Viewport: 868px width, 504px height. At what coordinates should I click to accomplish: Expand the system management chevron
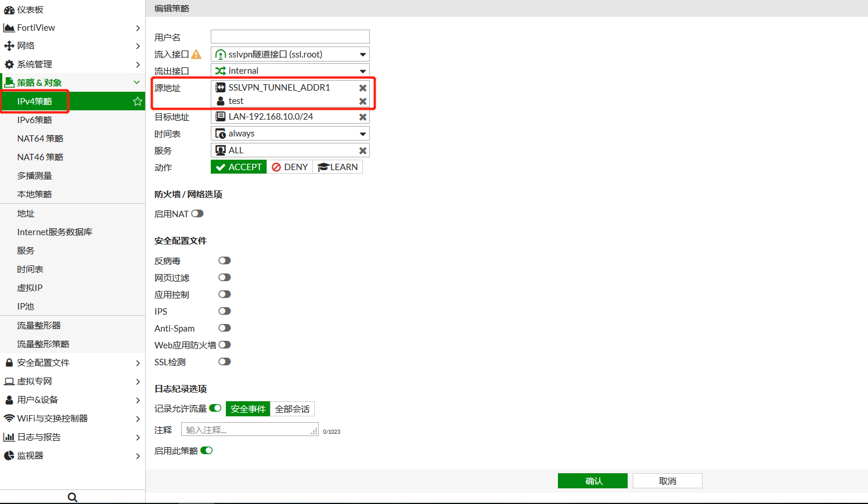pos(138,64)
